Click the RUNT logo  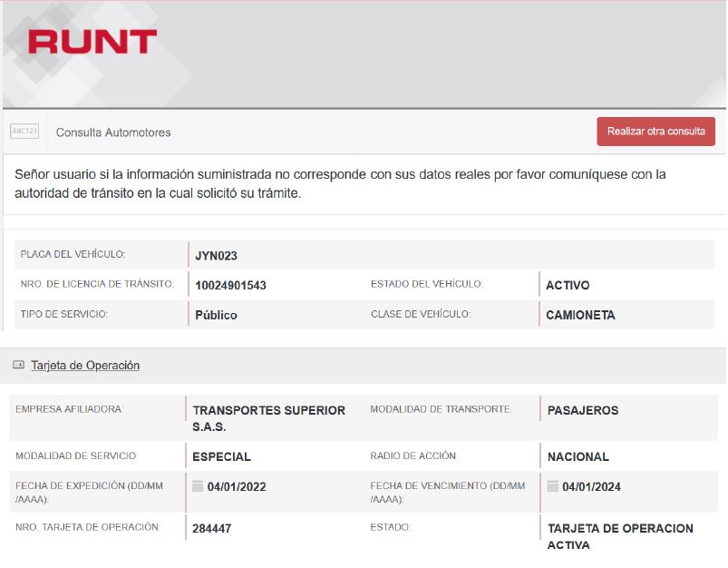(x=92, y=42)
